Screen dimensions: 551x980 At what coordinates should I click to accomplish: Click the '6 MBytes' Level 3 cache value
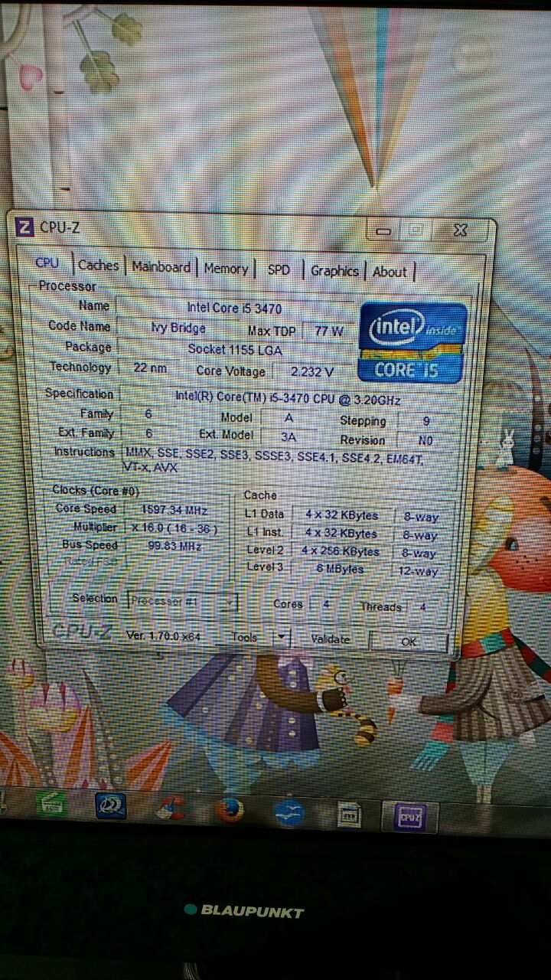tap(340, 569)
